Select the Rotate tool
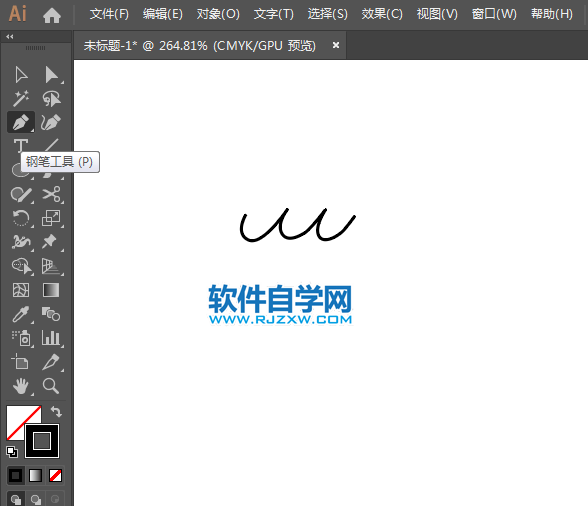 click(x=21, y=218)
